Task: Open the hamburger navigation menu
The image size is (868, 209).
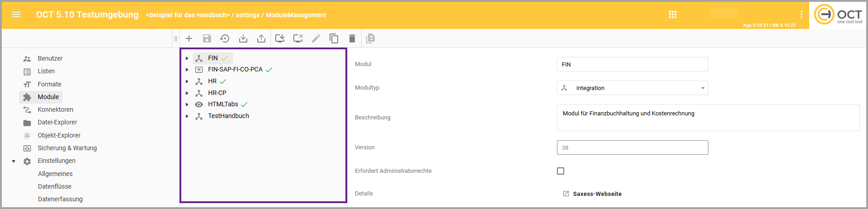Action: tap(16, 14)
